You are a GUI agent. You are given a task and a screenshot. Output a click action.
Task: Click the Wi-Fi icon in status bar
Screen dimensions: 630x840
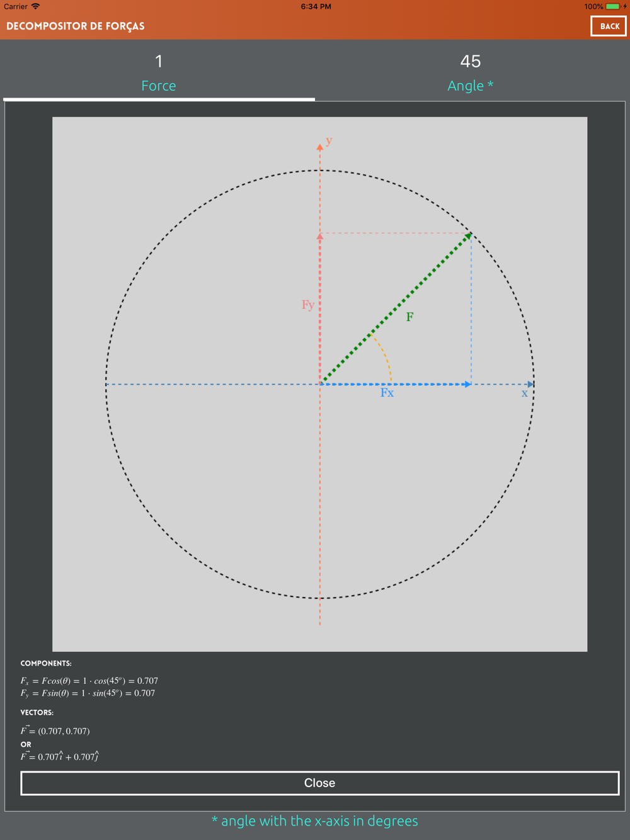36,6
